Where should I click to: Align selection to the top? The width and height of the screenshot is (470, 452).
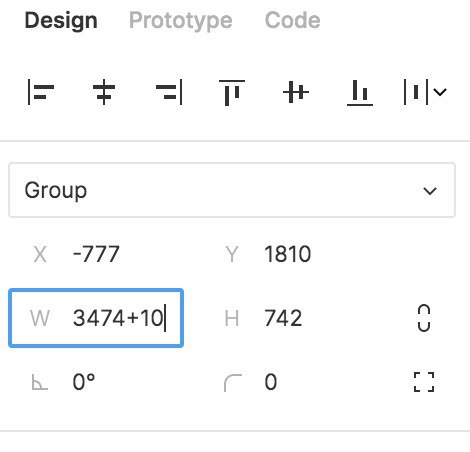232,93
